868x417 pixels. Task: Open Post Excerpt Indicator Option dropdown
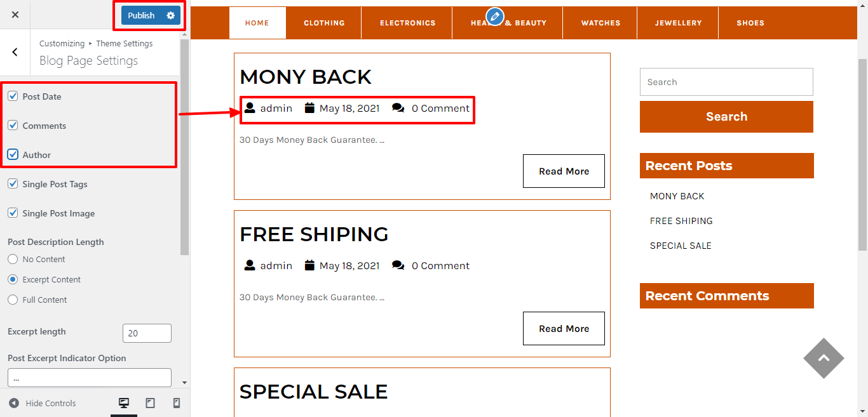click(x=90, y=378)
